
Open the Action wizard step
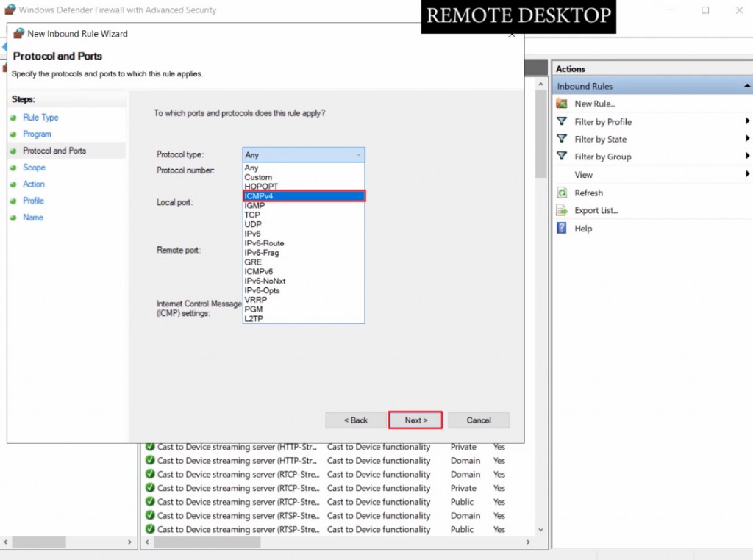coord(34,184)
